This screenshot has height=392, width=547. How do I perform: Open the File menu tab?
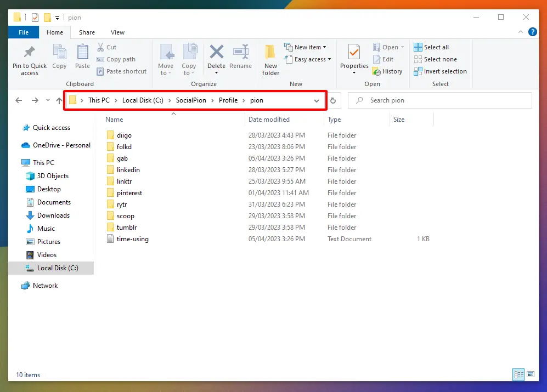(x=24, y=32)
